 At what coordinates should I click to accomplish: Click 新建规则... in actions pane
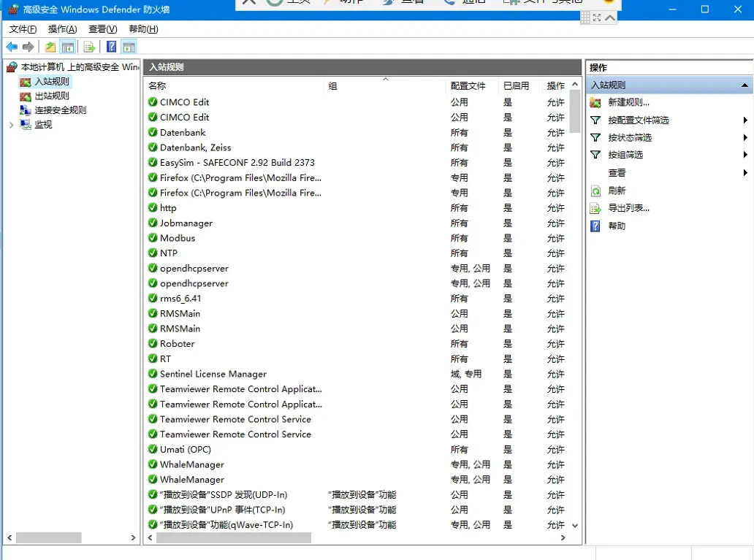pos(628,102)
